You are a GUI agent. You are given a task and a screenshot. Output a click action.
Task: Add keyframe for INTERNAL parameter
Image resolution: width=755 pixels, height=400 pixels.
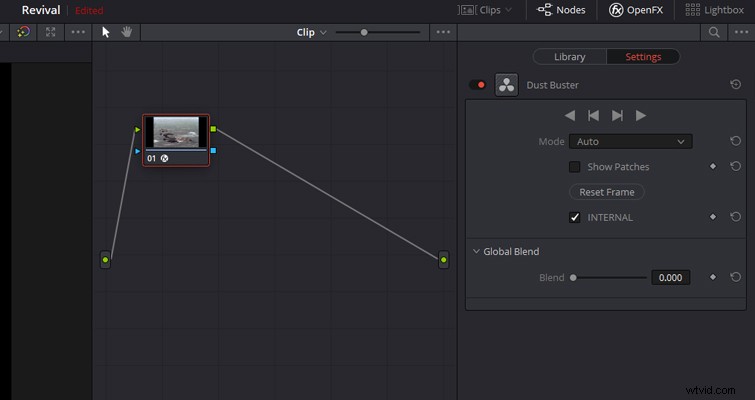click(713, 217)
